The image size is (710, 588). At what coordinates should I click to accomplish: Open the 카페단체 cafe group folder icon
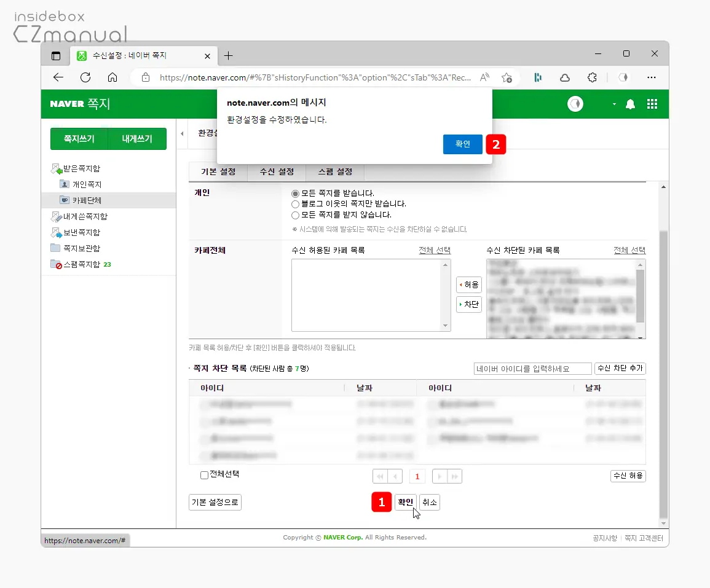(65, 200)
